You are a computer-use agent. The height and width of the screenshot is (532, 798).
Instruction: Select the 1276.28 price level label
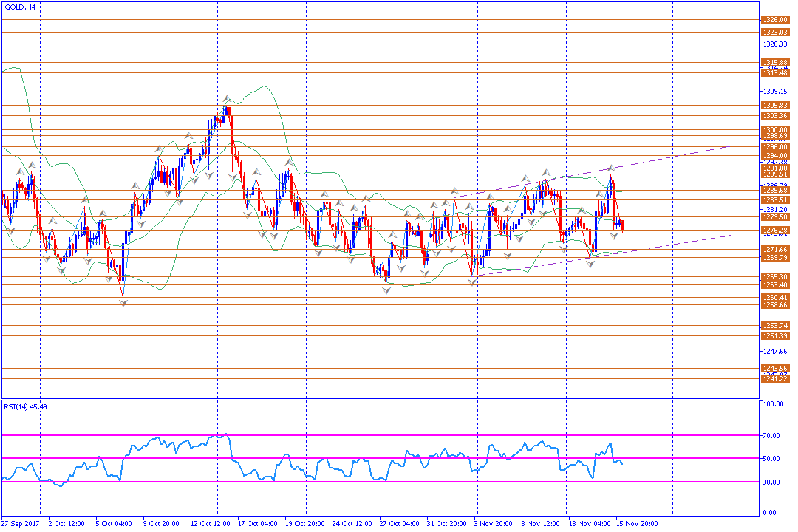pos(775,231)
